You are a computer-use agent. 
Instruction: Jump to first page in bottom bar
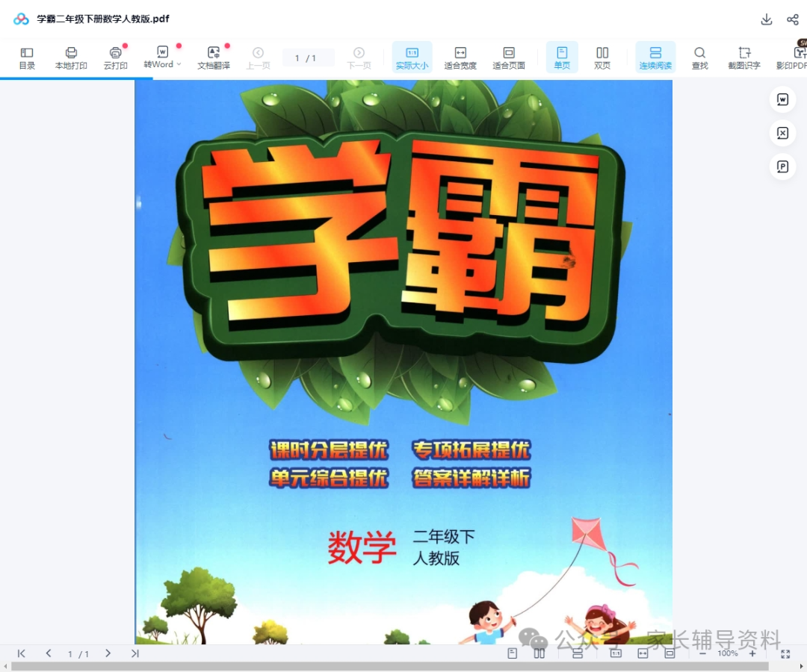tap(21, 653)
